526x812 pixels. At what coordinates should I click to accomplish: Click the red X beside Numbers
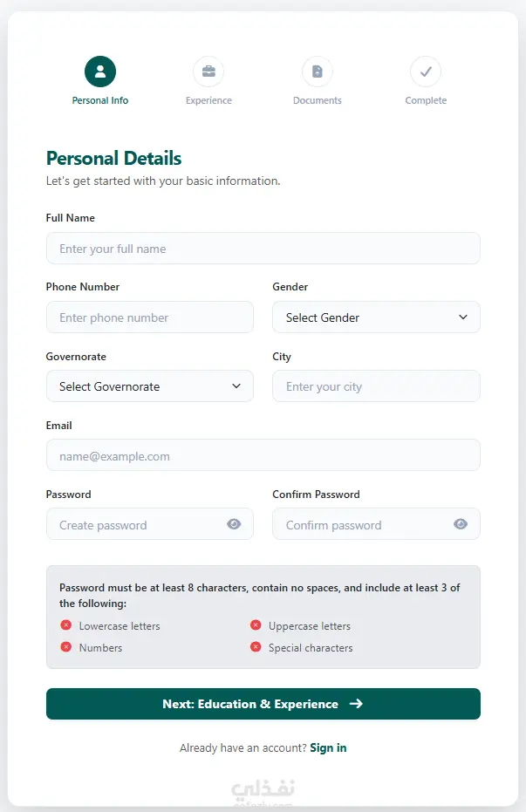click(x=65, y=647)
